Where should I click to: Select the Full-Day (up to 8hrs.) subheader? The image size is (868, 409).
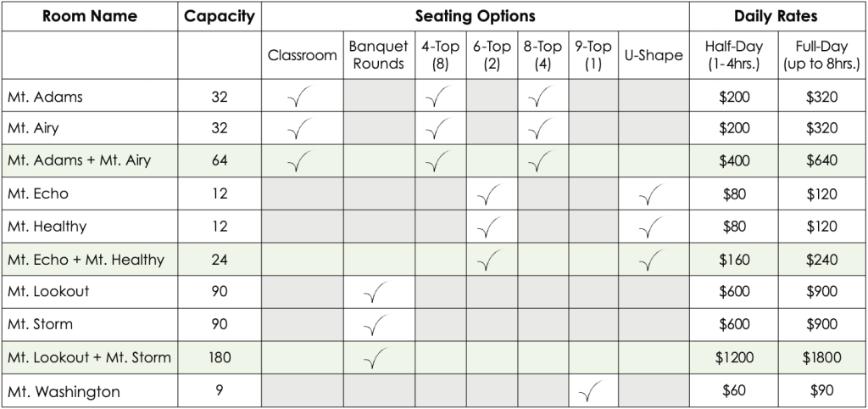click(821, 55)
